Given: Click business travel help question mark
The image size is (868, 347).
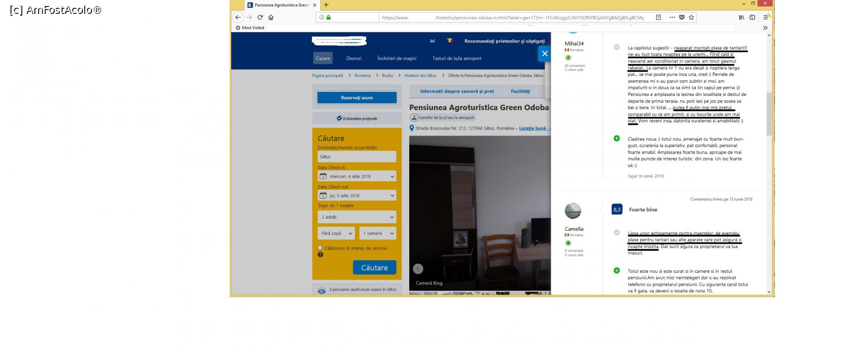Looking at the screenshot, I should click(x=320, y=255).
